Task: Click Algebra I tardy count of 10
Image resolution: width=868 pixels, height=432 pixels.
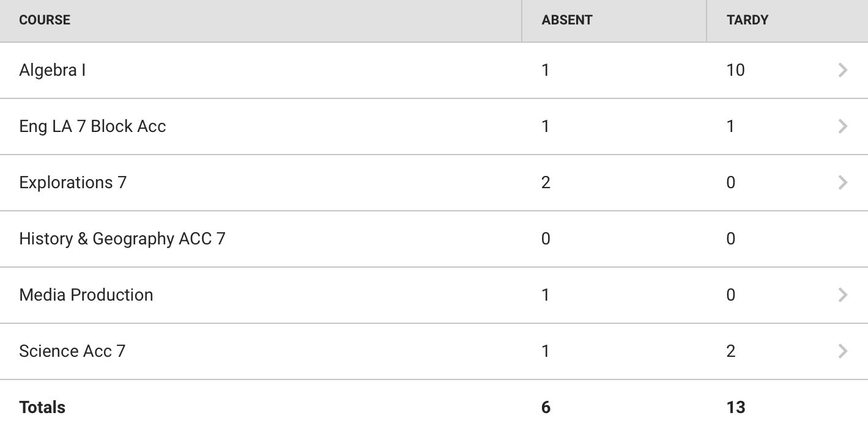Action: point(735,70)
